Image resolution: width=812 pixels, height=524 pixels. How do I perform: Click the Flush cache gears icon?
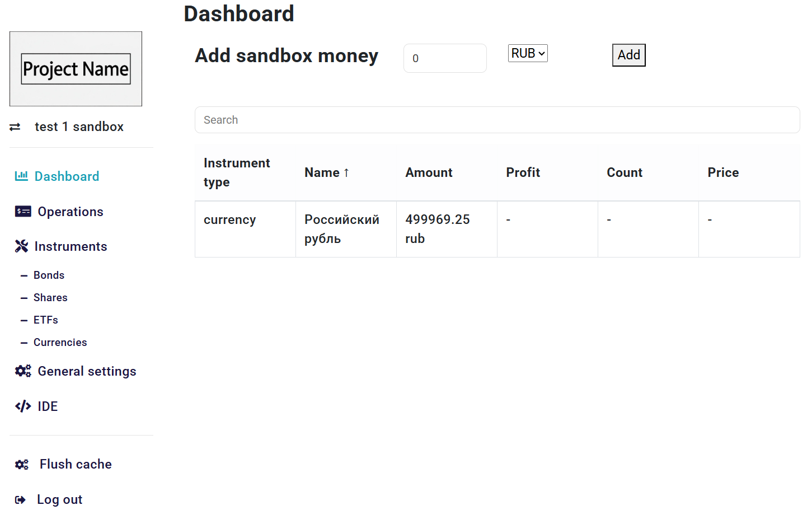pyautogui.click(x=22, y=465)
